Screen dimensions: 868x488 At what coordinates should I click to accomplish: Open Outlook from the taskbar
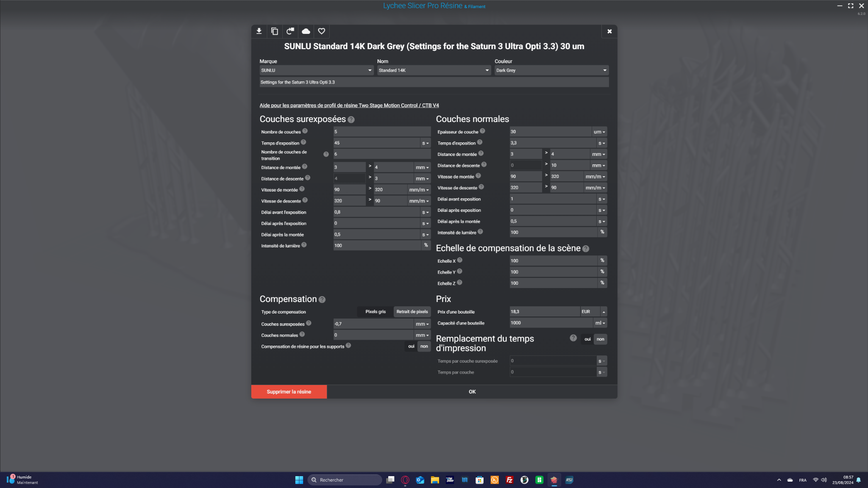coord(420,480)
